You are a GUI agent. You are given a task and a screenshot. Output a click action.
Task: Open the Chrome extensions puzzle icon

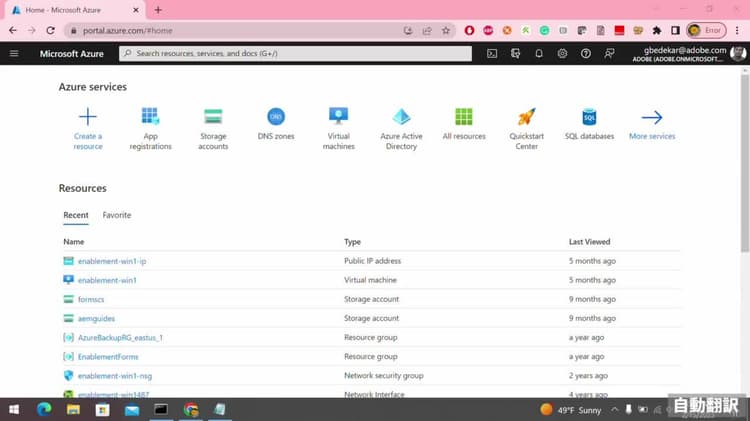[x=657, y=31]
